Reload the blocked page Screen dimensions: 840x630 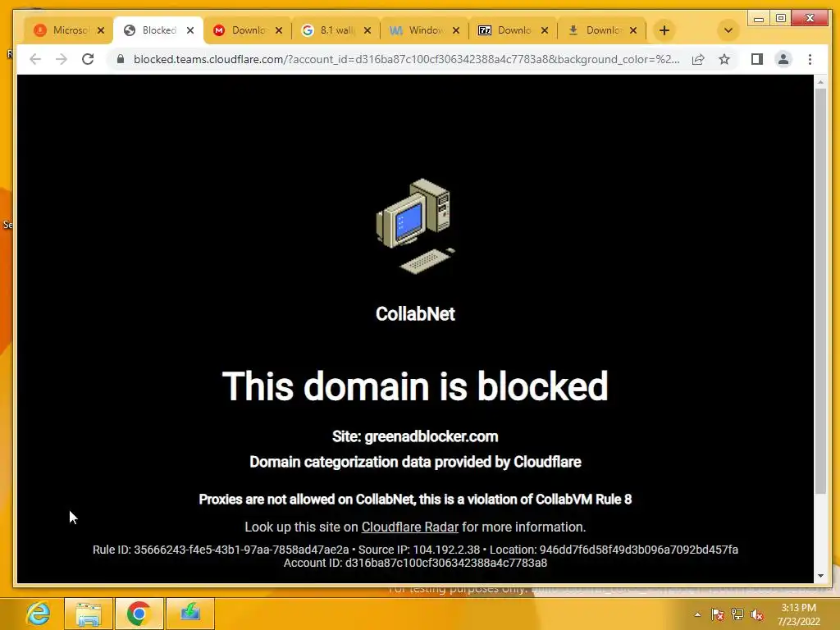point(88,59)
